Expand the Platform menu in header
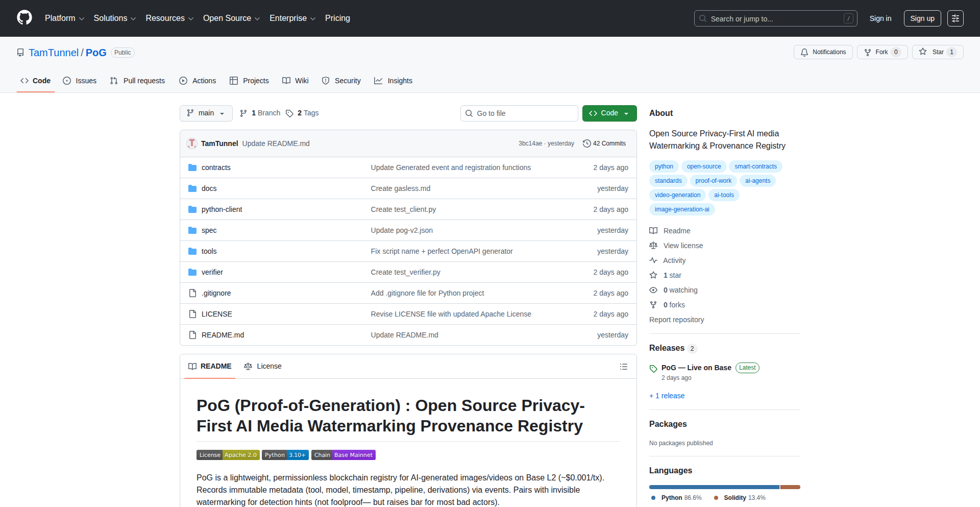Image resolution: width=980 pixels, height=507 pixels. pyautogui.click(x=64, y=18)
